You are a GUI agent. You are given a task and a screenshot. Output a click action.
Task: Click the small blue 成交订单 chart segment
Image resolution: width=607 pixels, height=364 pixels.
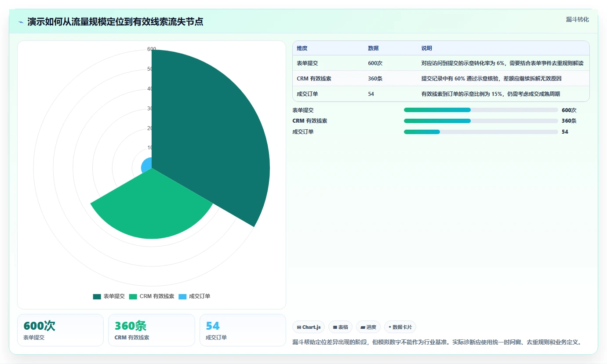pyautogui.click(x=147, y=165)
